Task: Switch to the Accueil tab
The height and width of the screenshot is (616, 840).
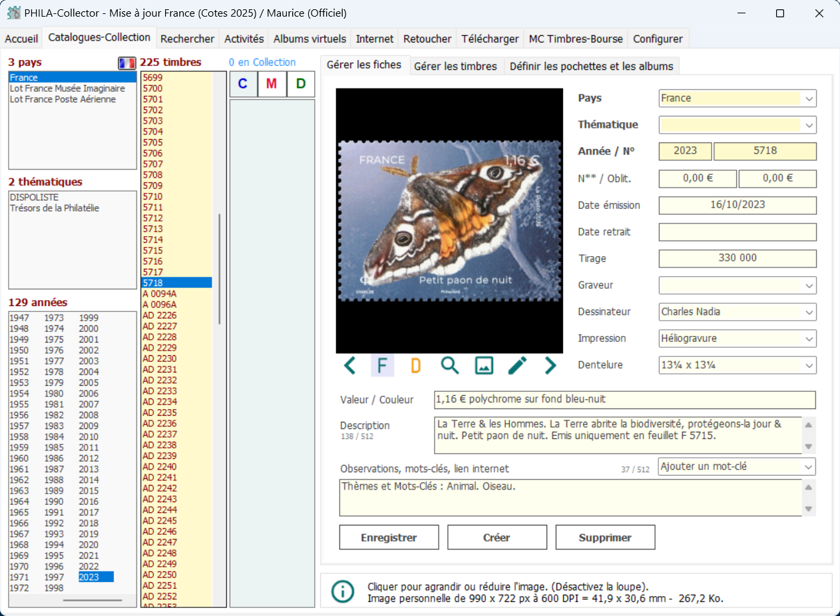Action: point(21,39)
